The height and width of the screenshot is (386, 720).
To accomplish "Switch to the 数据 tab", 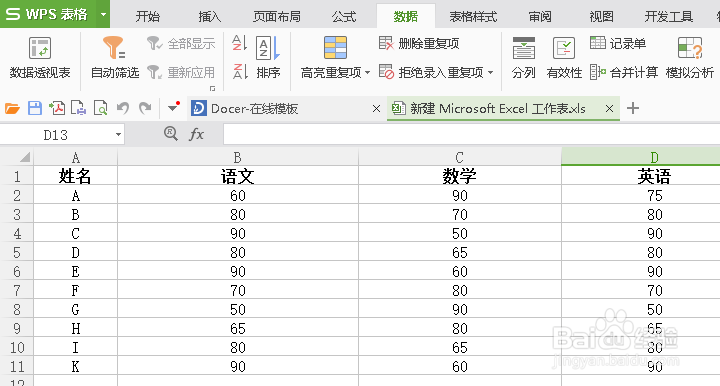I will (x=405, y=17).
